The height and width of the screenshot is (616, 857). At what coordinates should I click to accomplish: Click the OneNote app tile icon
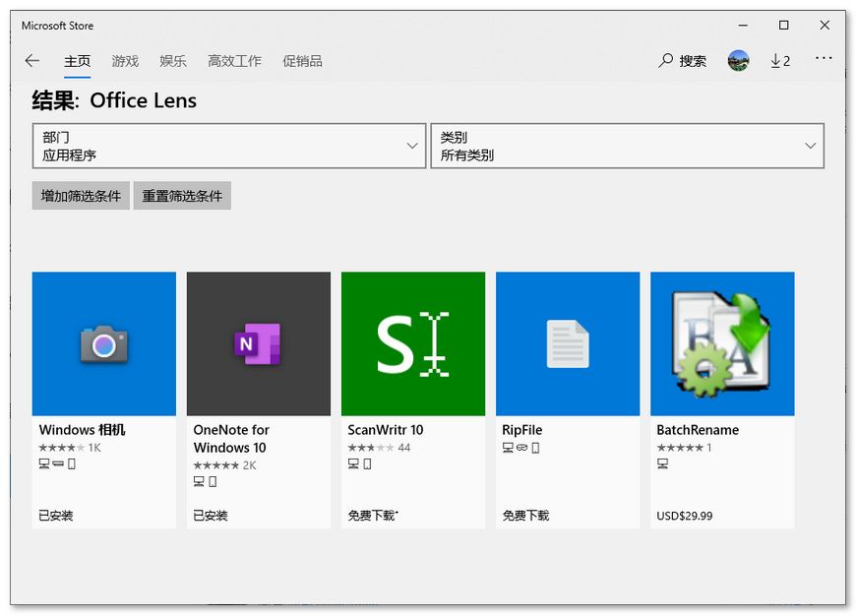coord(258,343)
